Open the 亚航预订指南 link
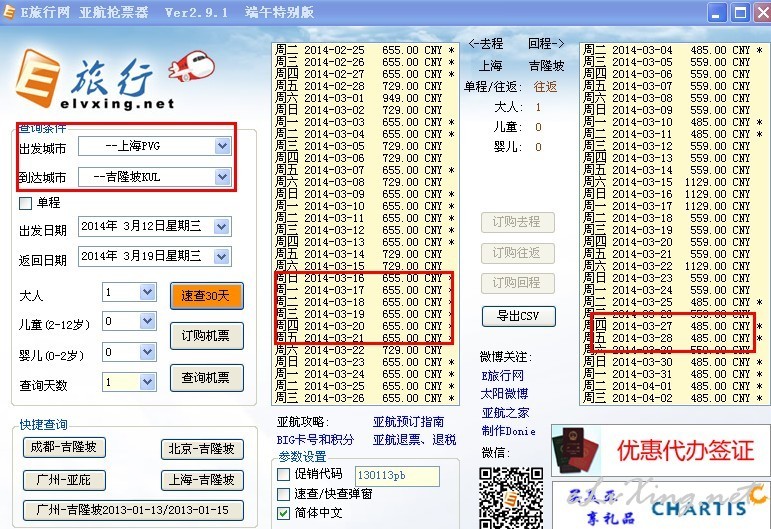The height and width of the screenshot is (529, 771). pyautogui.click(x=408, y=422)
